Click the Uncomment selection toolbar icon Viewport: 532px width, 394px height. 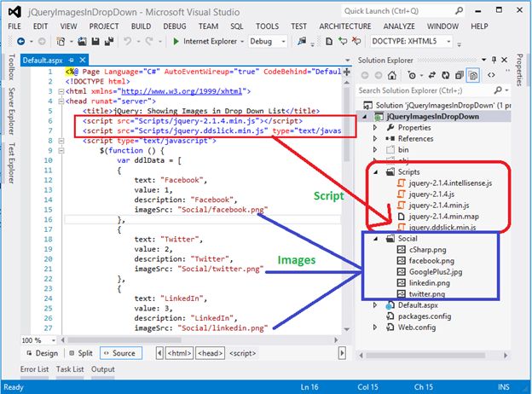356,42
